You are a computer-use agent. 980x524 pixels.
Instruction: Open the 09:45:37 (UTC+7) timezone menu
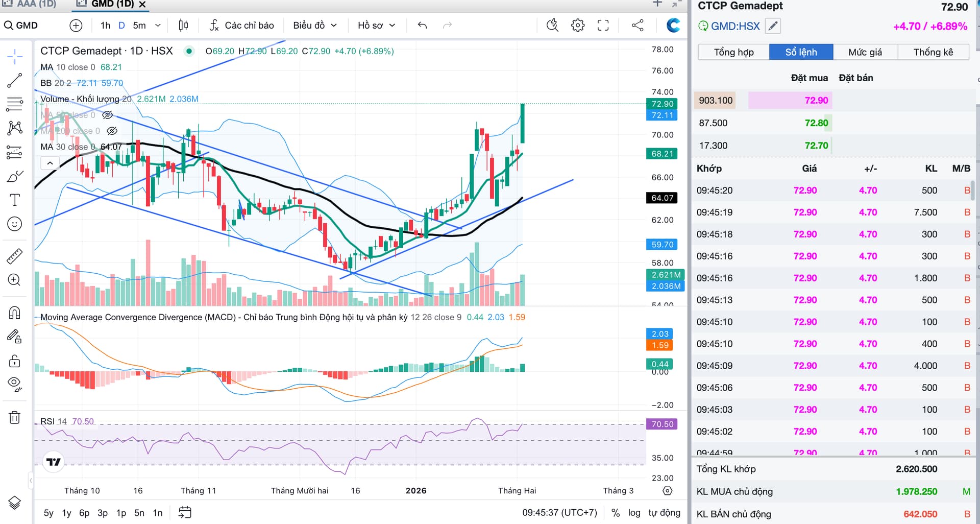[x=559, y=513]
